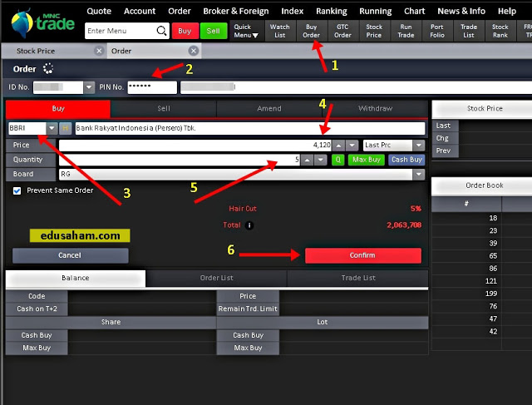The width and height of the screenshot is (532, 405).
Task: Click the Cash Buy blue button
Action: click(406, 160)
